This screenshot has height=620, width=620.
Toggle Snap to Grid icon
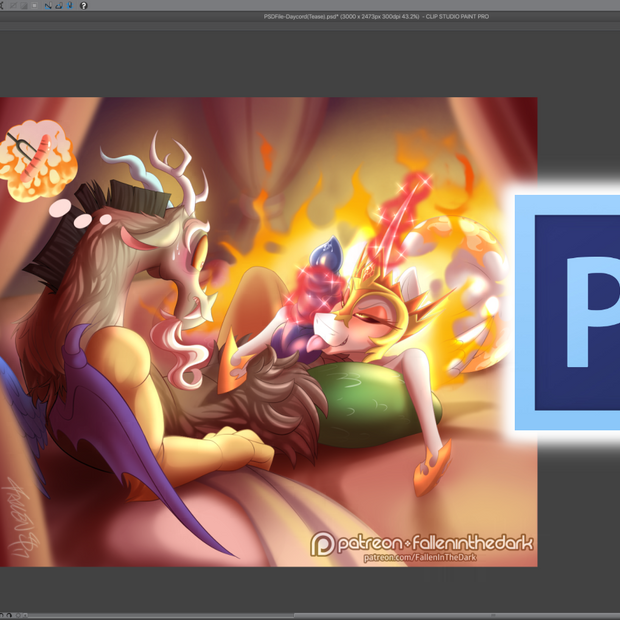click(x=70, y=6)
